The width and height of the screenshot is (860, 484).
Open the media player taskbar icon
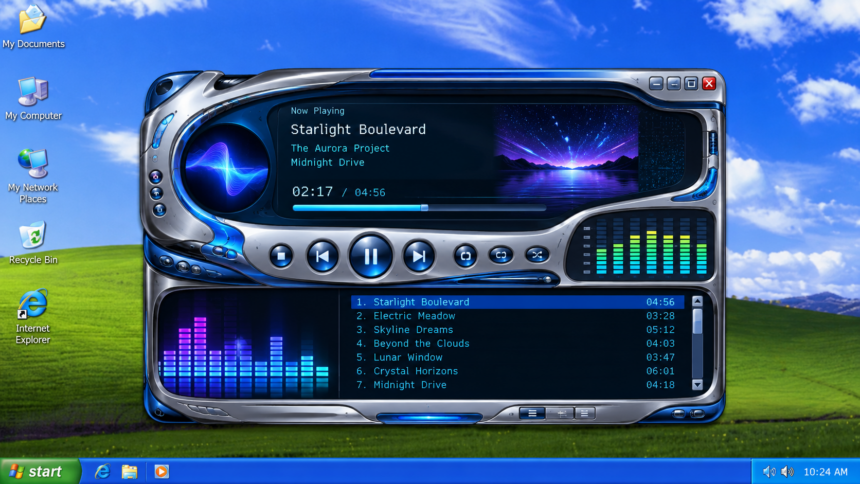[x=161, y=471]
